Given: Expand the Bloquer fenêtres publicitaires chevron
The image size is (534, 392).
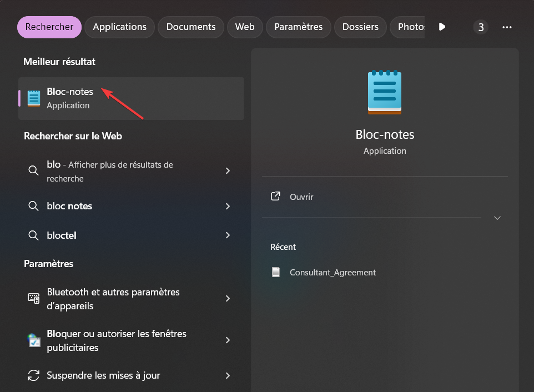Looking at the screenshot, I should [228, 340].
